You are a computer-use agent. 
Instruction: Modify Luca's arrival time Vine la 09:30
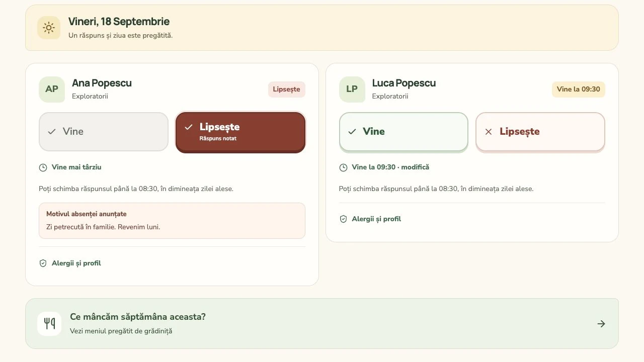(x=384, y=167)
